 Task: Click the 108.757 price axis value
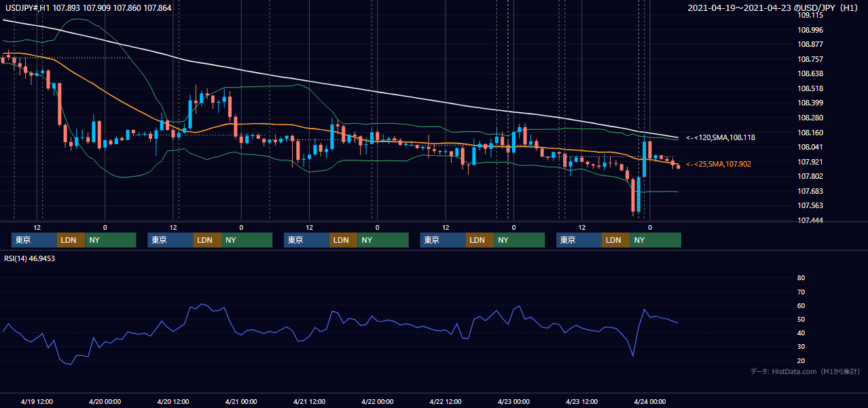810,59
